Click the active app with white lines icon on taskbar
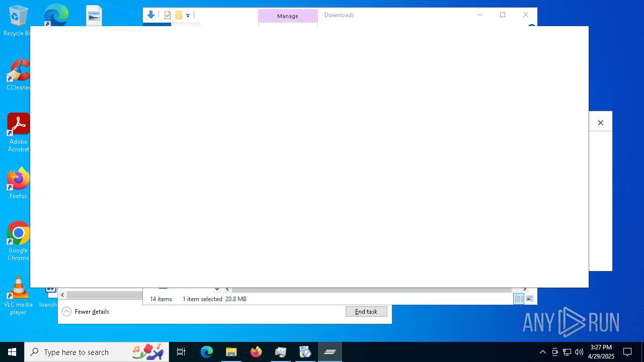644x362 pixels. (x=330, y=352)
